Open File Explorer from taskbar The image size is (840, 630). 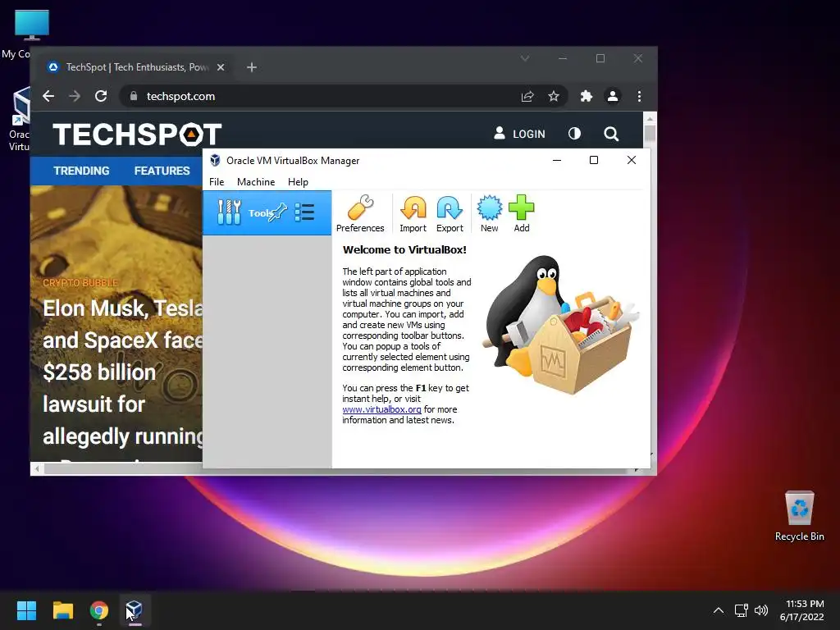62,610
